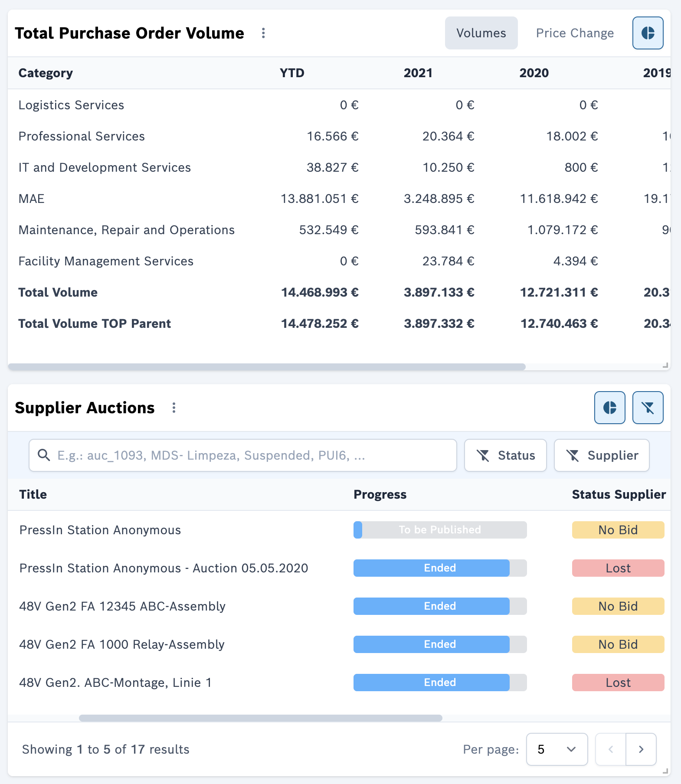The width and height of the screenshot is (681, 784).
Task: Click Lost badge for ABC-Montage, Linie 1
Action: (618, 683)
